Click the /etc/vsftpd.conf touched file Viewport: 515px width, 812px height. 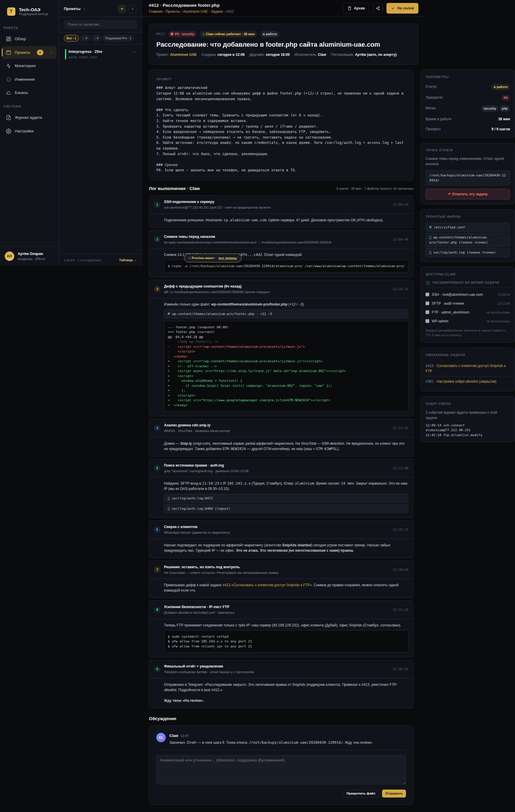coord(467,227)
